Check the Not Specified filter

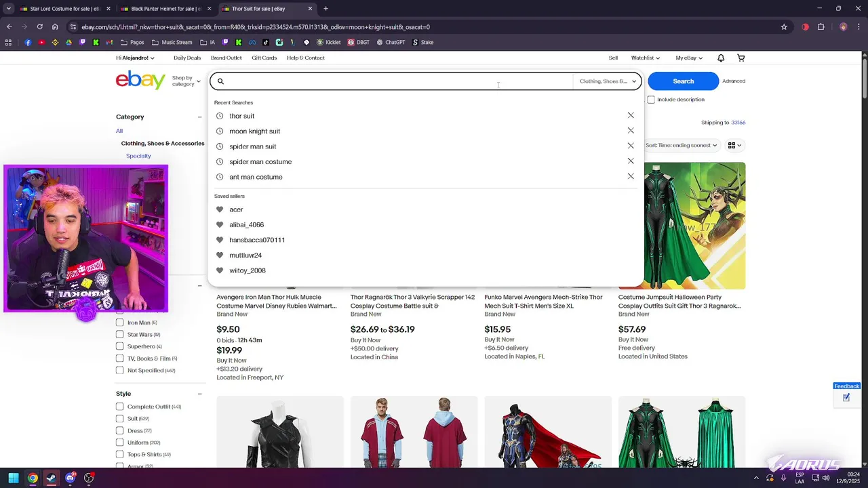(120, 370)
